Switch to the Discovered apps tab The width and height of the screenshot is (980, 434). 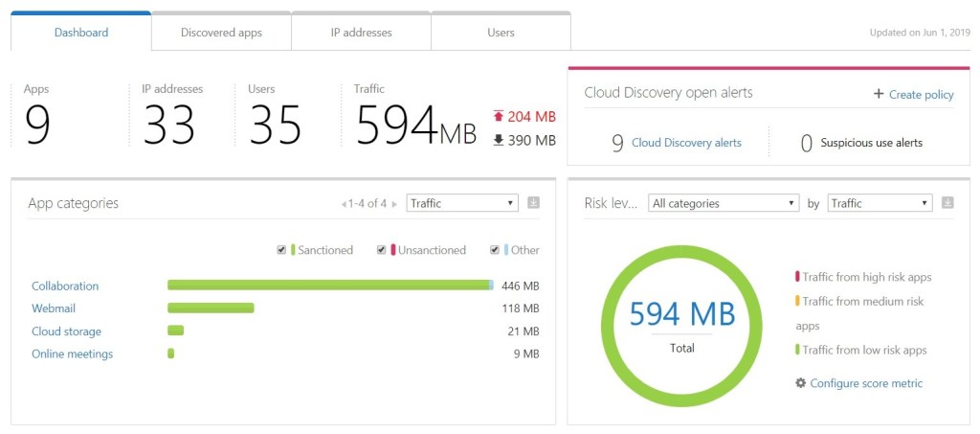tap(221, 33)
